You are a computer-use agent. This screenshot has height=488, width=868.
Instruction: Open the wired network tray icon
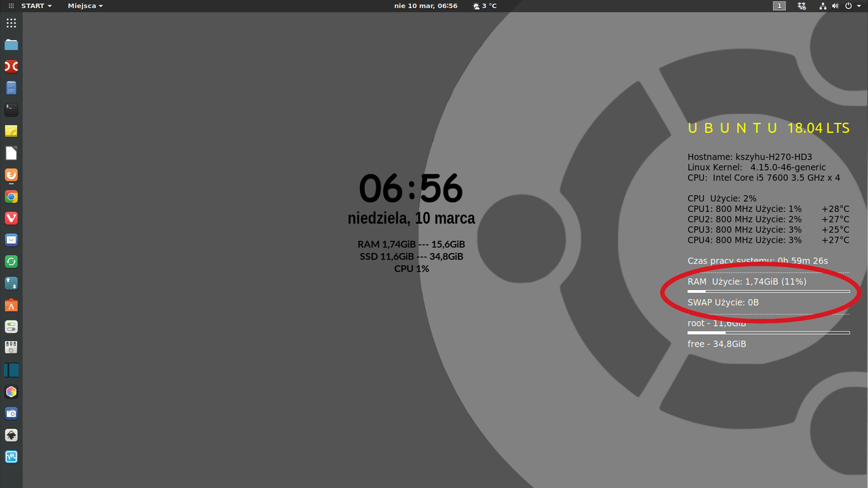coord(823,5)
